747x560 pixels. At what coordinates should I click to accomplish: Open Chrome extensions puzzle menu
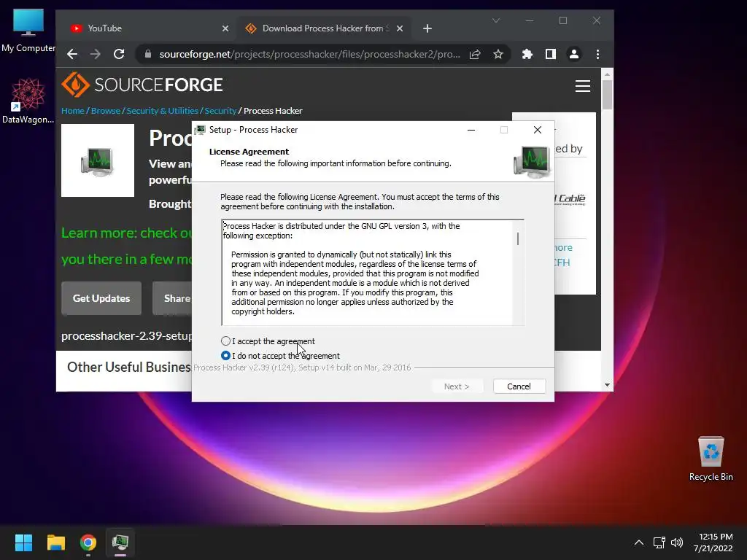coord(527,54)
